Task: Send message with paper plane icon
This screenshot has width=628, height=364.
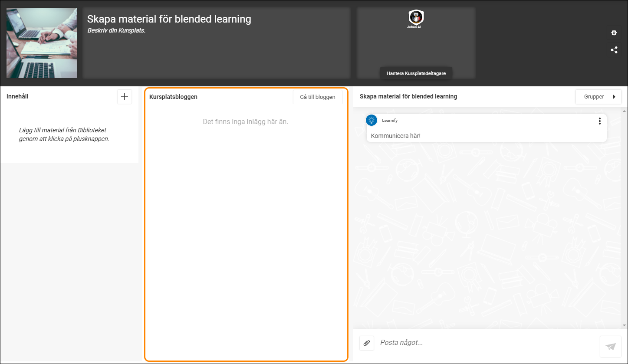Action: click(x=611, y=346)
